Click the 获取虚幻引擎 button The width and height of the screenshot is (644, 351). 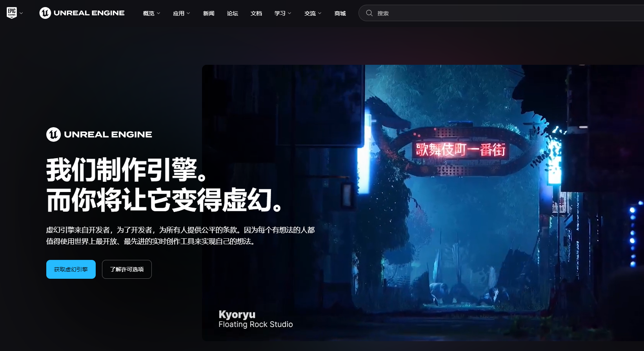click(x=71, y=269)
